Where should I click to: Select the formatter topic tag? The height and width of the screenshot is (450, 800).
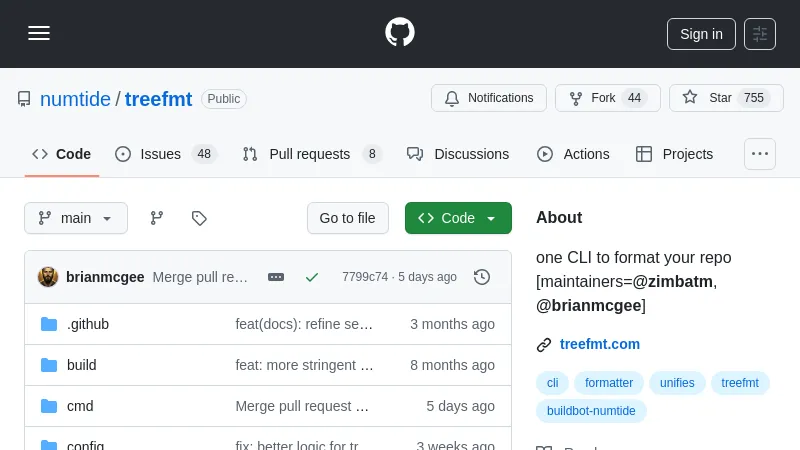(609, 383)
